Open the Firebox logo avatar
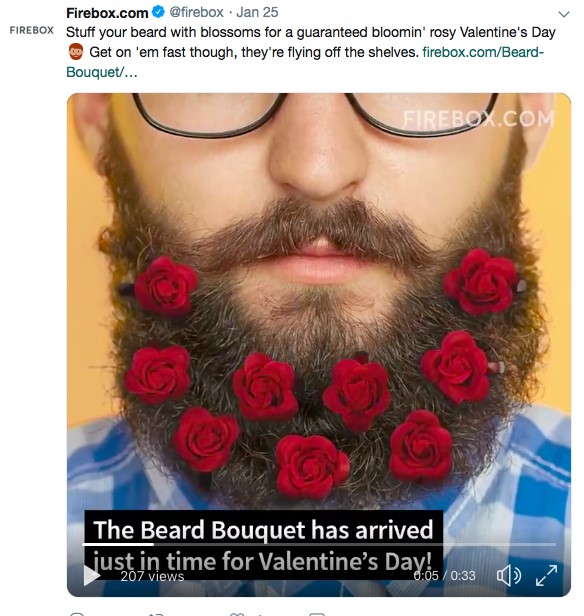Viewport: 584px width, 616px height. pyautogui.click(x=32, y=30)
